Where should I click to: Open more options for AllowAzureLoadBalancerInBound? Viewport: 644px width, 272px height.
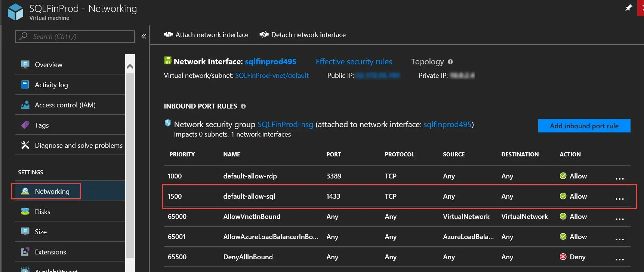620,239
